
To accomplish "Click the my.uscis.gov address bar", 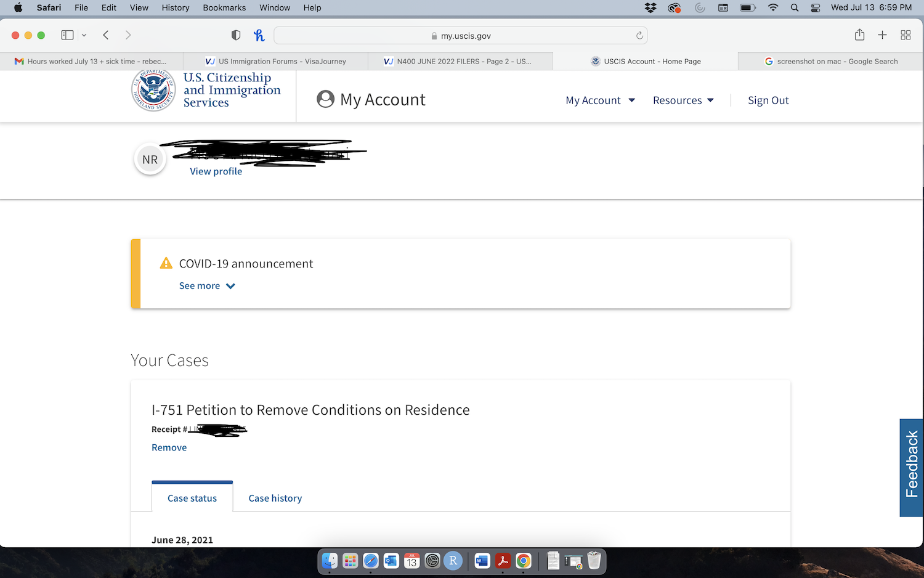I will 460,36.
